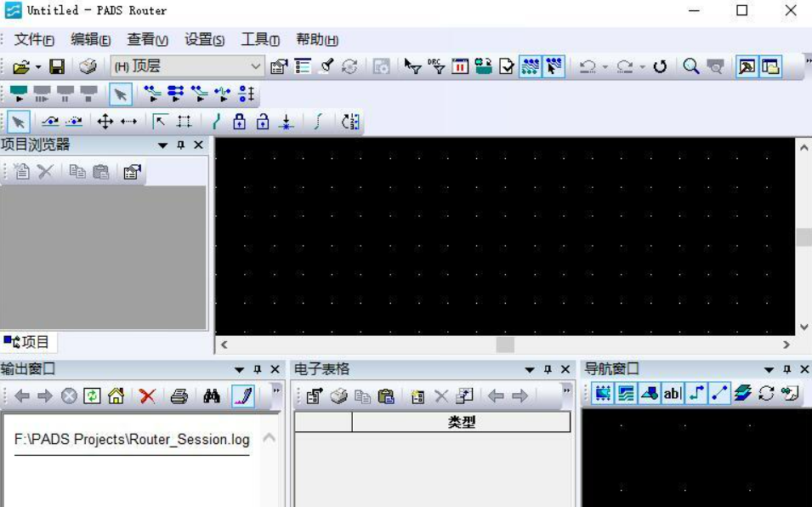Viewport: 812px width, 507px height.
Task: Click the zoom magnifier toolbar icon
Action: tap(690, 66)
